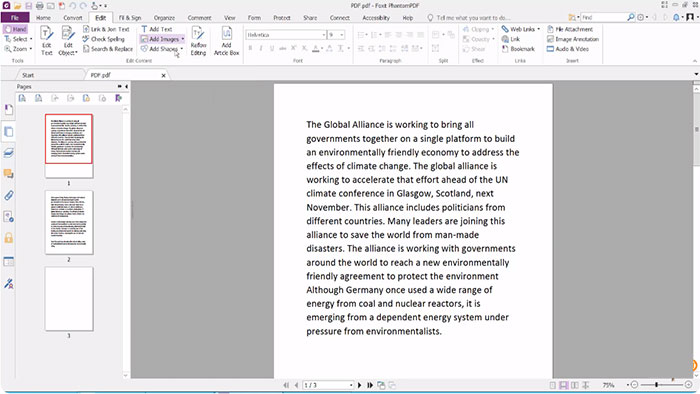
Task: Open the Edit Text tool
Action: [46, 41]
